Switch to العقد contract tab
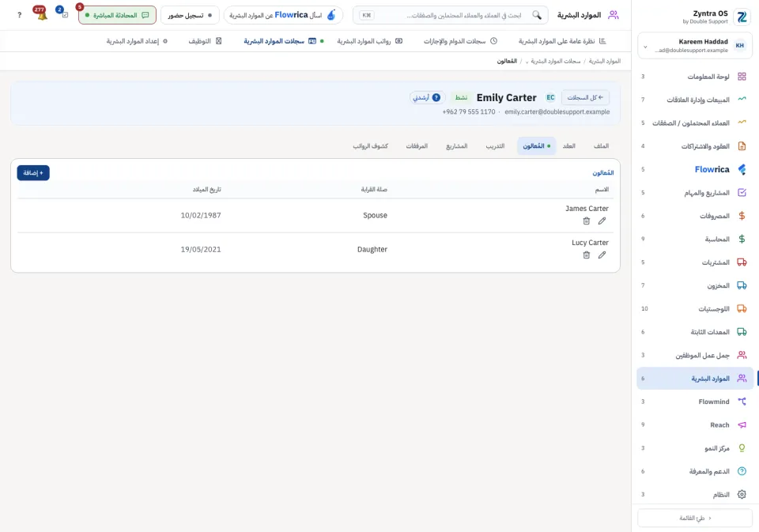Image resolution: width=759 pixels, height=532 pixels. click(568, 146)
